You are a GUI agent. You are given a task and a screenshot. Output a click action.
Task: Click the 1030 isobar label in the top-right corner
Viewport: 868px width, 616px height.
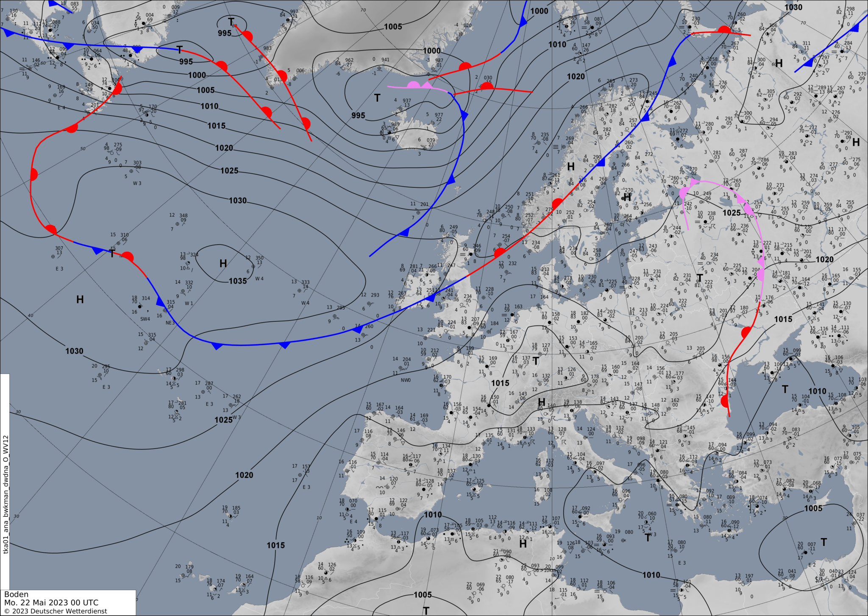click(793, 7)
